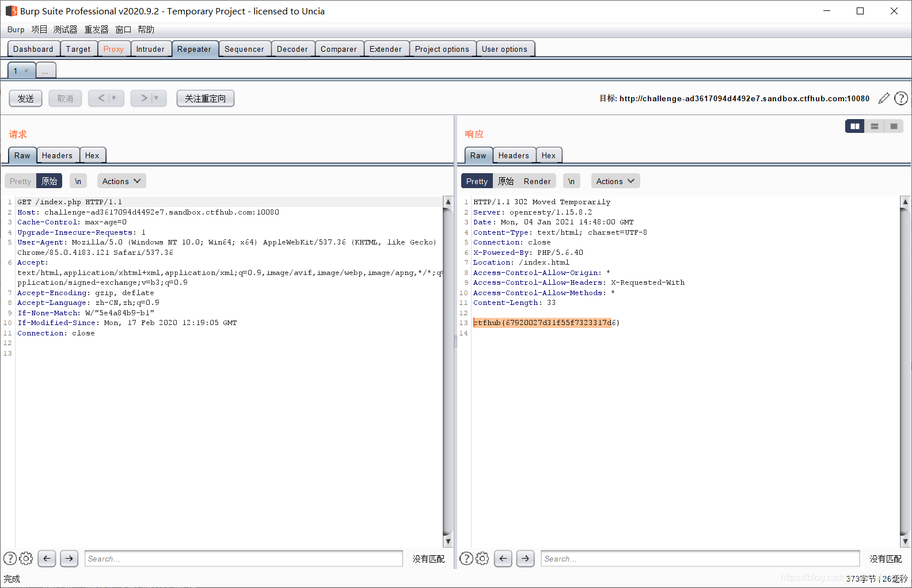Select the stacked rows layout icon
Screen dimensions: 912x588
pyautogui.click(x=875, y=126)
